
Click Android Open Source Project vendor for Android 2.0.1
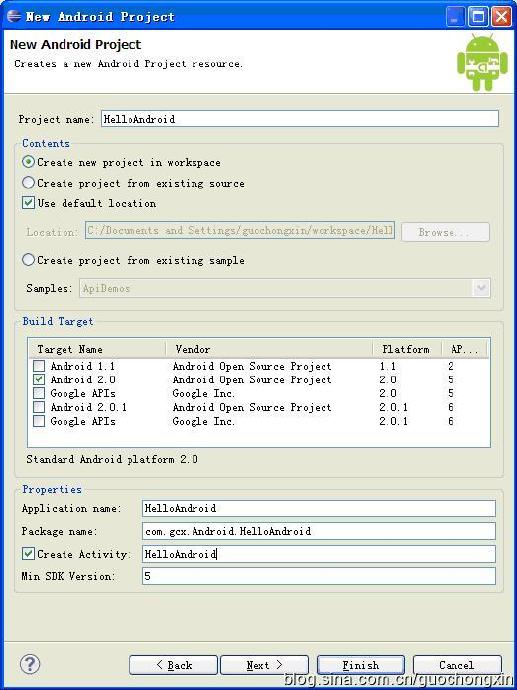click(252, 407)
